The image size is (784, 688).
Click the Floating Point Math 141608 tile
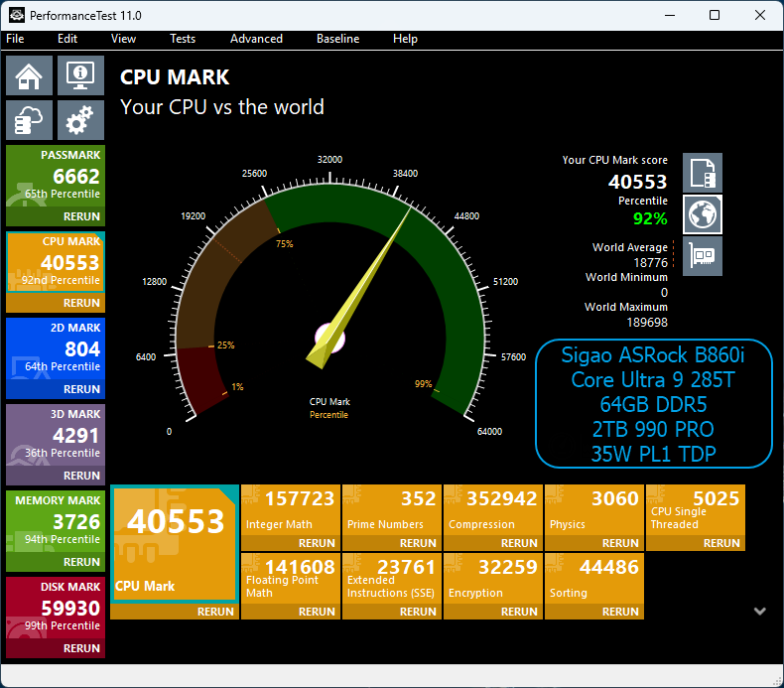coord(291,579)
